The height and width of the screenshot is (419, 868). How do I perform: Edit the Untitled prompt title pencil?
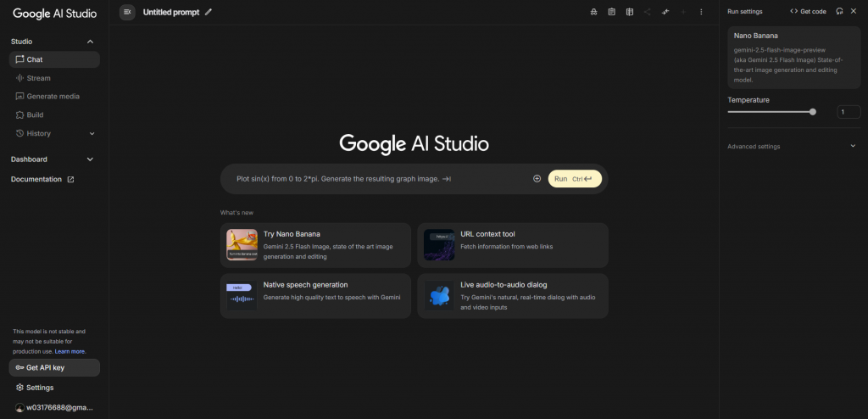209,12
